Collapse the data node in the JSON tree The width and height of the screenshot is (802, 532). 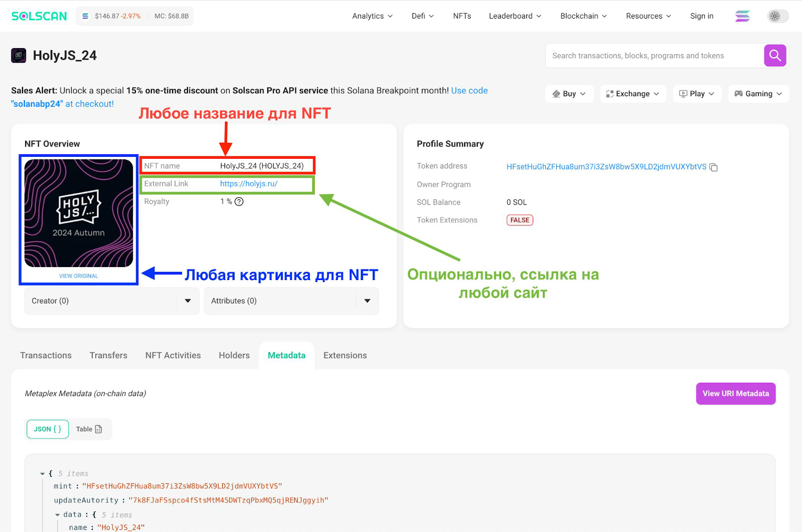[x=57, y=514]
